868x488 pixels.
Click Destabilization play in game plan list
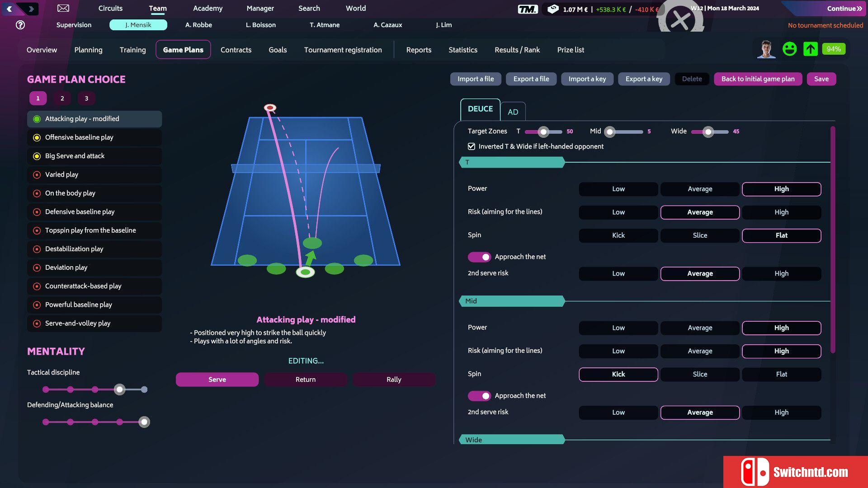[x=74, y=249]
